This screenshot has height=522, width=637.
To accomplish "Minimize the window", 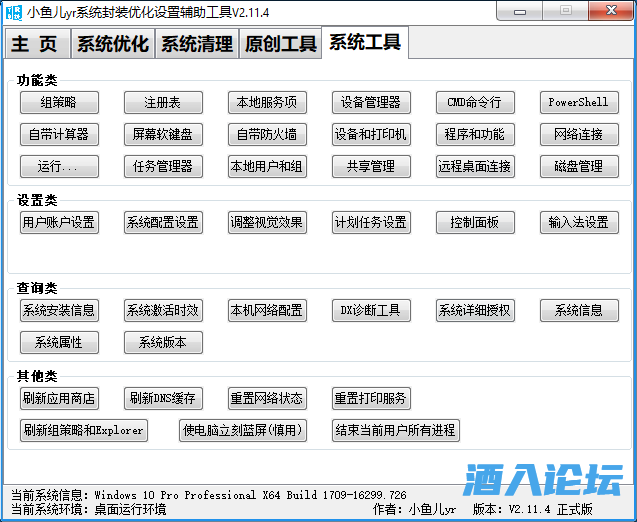I will point(520,11).
